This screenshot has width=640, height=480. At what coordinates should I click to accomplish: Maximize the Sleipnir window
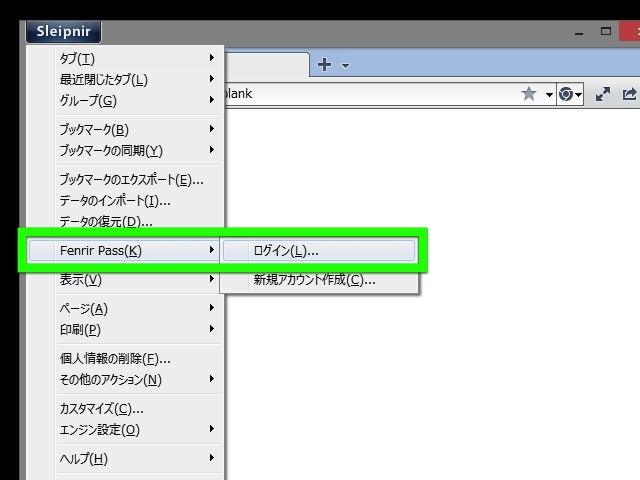[606, 31]
